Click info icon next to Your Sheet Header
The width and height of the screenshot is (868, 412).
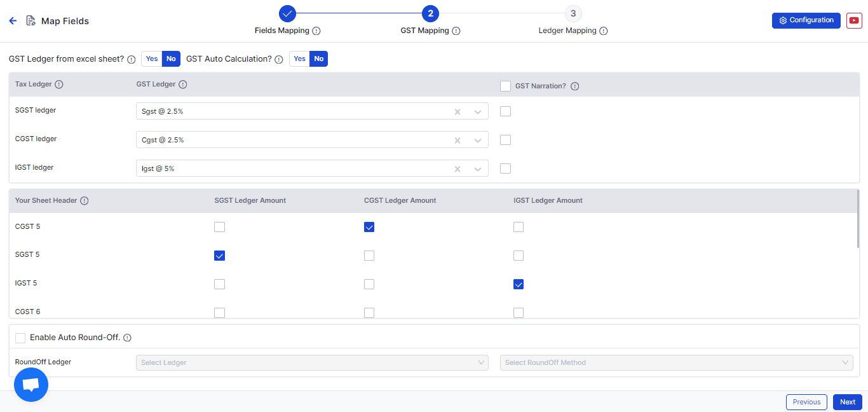(x=85, y=201)
